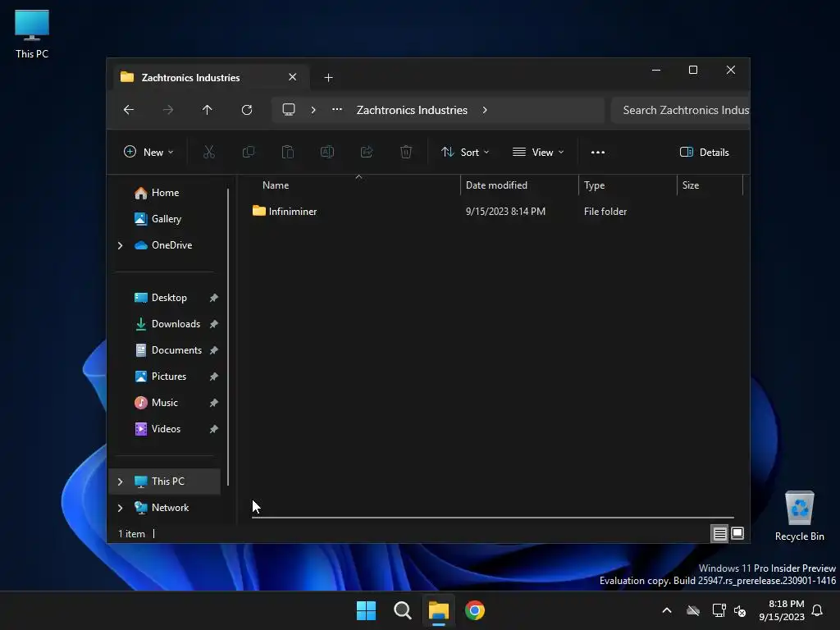Screen dimensions: 840x630
Task: Toggle the Details pane
Action: [x=704, y=152]
